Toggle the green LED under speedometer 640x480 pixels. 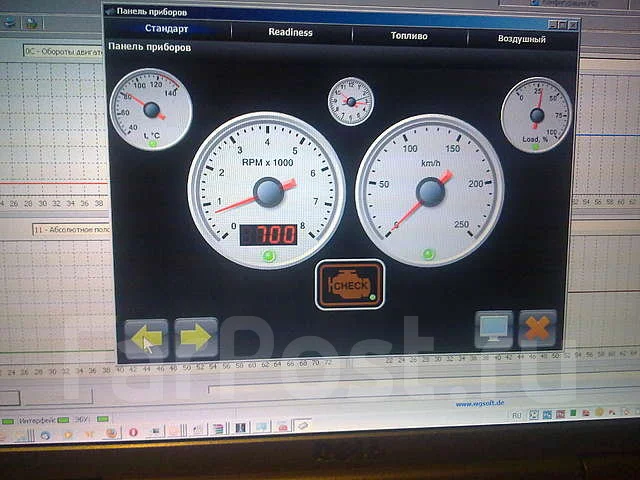click(x=428, y=254)
